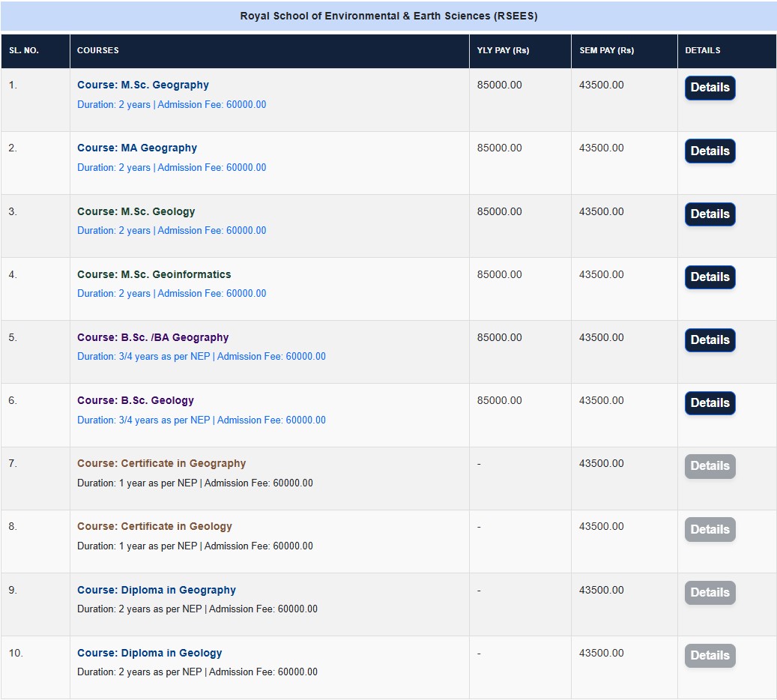
Task: Click serial number 1. in first row
Action: (x=13, y=85)
